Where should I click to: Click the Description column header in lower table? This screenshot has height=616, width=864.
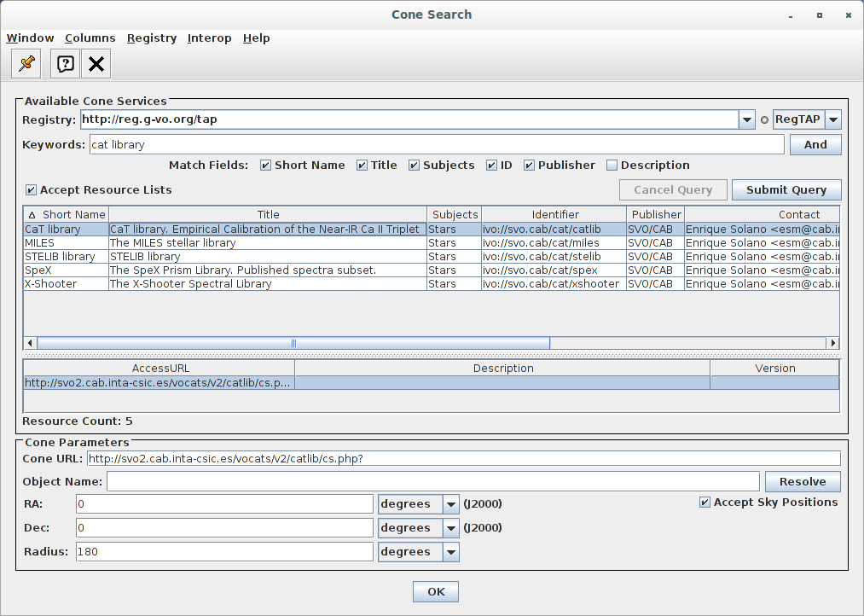(x=502, y=368)
